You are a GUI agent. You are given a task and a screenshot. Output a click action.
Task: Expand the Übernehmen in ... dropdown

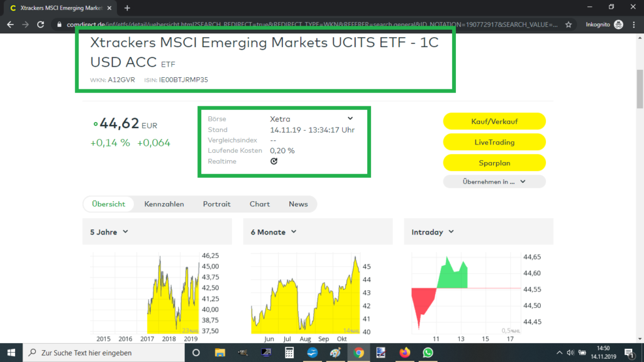tap(494, 182)
